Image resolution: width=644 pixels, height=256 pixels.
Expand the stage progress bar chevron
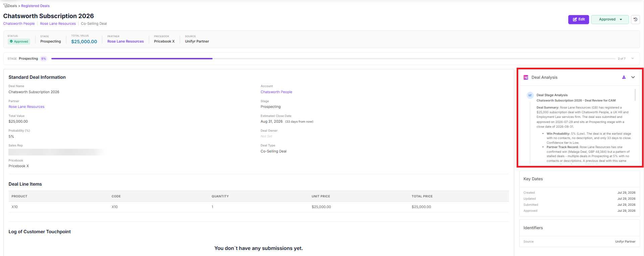coord(633,58)
